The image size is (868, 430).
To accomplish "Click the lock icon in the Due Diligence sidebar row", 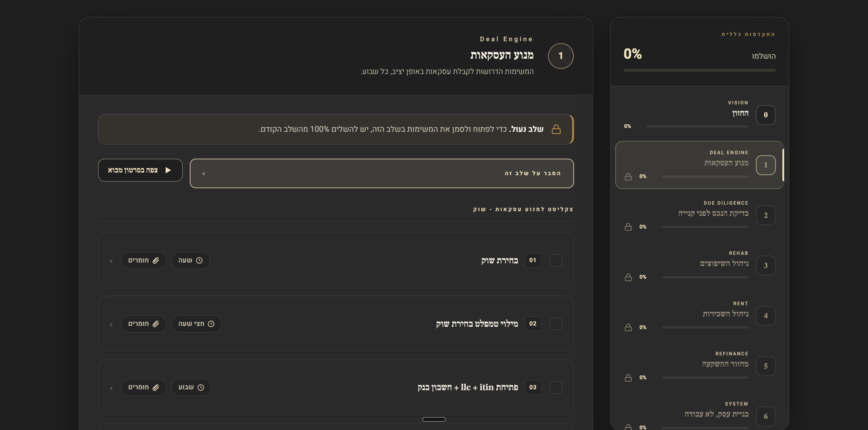I will point(628,227).
